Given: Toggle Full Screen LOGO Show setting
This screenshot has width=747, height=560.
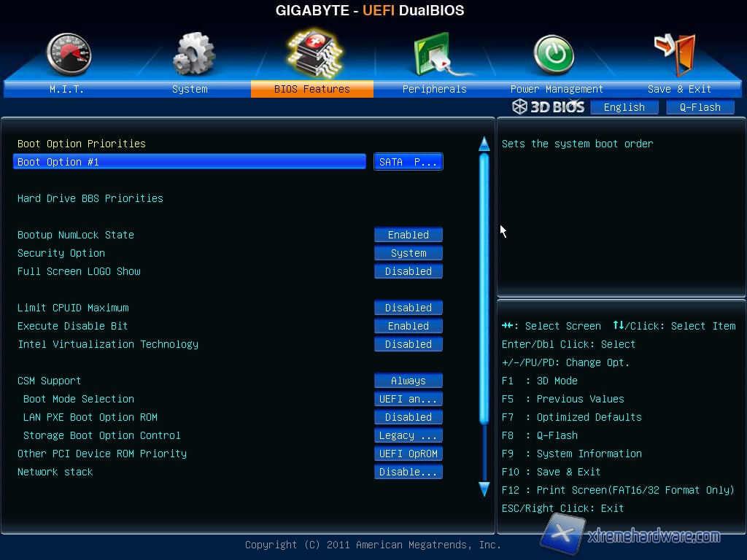Looking at the screenshot, I should 408,271.
